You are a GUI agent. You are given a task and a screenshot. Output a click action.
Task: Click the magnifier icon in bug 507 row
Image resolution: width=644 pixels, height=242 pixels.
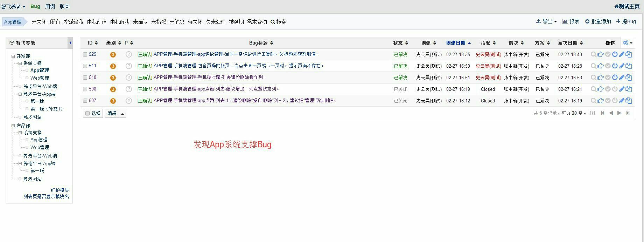[593, 101]
